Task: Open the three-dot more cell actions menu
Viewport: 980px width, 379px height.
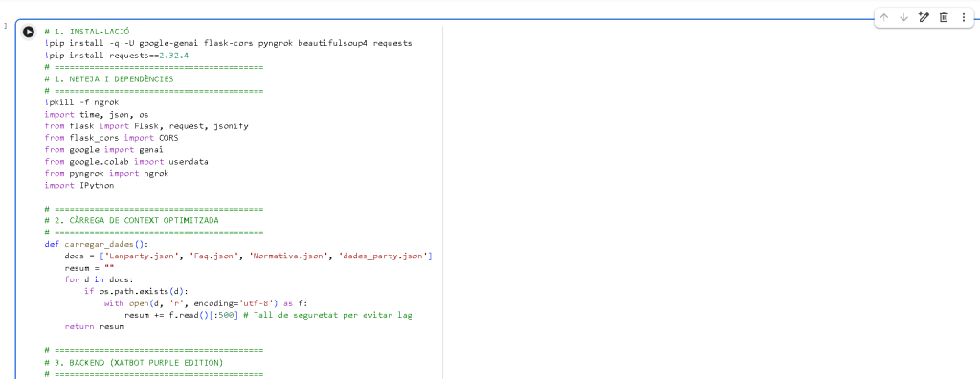Action: pyautogui.click(x=963, y=17)
